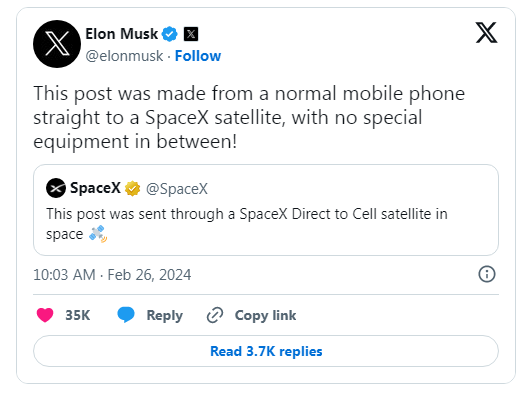Open the quoted SpaceX post card
The image size is (531, 397).
coord(266,210)
